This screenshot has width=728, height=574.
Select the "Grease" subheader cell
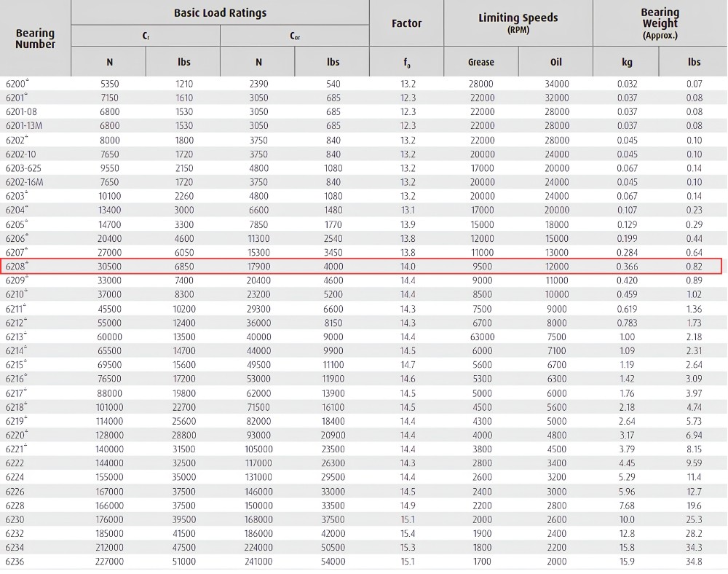tap(481, 62)
